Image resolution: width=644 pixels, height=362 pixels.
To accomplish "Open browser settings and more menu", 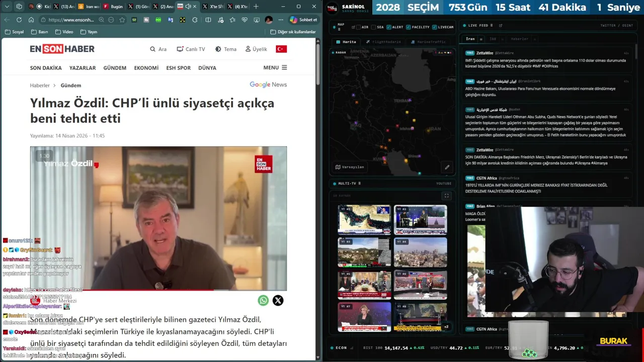I will click(x=281, y=20).
